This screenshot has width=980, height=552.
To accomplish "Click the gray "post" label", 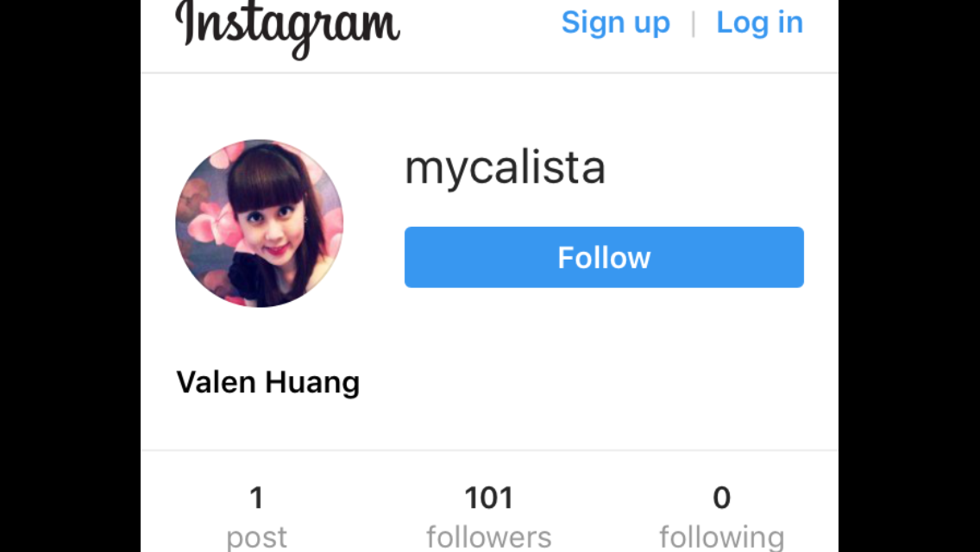I will click(256, 537).
